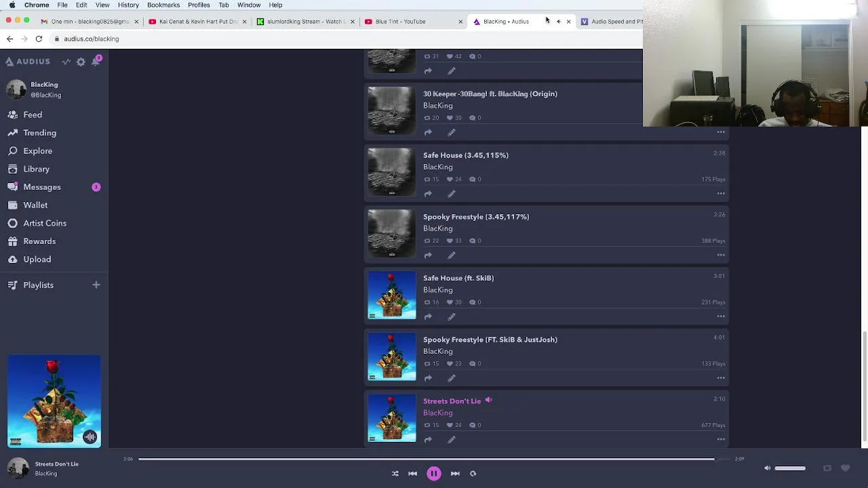Share the Spooky Freestyle (3.45,117%) track
Screen dimensions: 868x488
pyautogui.click(x=428, y=256)
